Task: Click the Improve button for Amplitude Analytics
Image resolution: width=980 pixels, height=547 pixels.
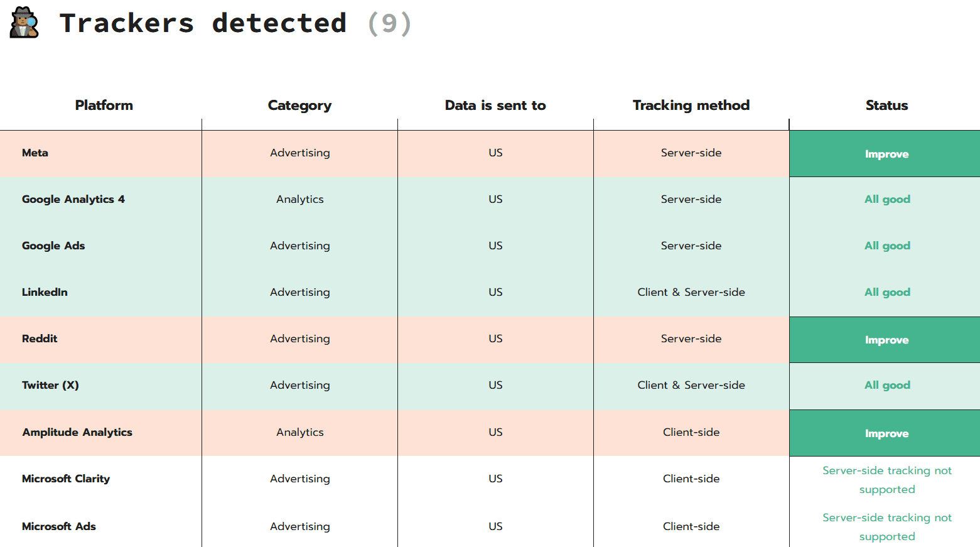Action: [886, 433]
